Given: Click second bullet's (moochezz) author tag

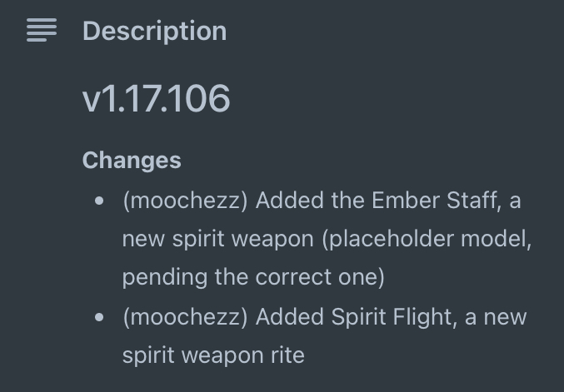Looking at the screenshot, I should [185, 317].
